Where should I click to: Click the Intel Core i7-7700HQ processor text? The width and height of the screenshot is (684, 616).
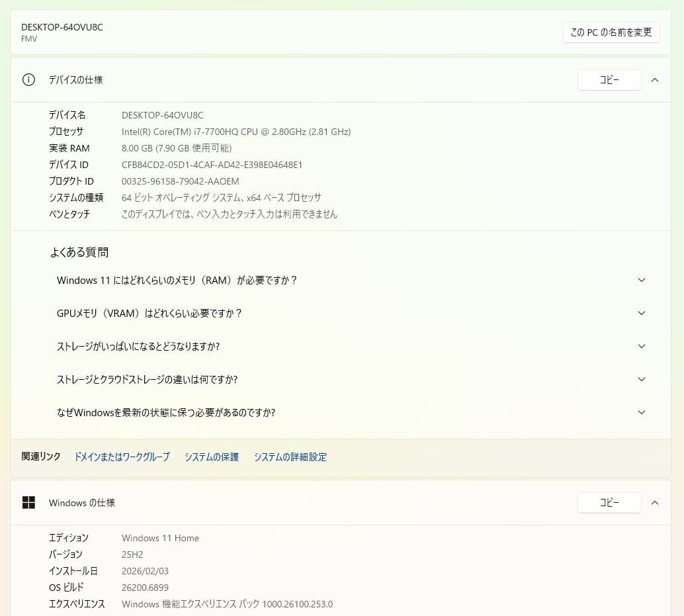[x=235, y=132]
